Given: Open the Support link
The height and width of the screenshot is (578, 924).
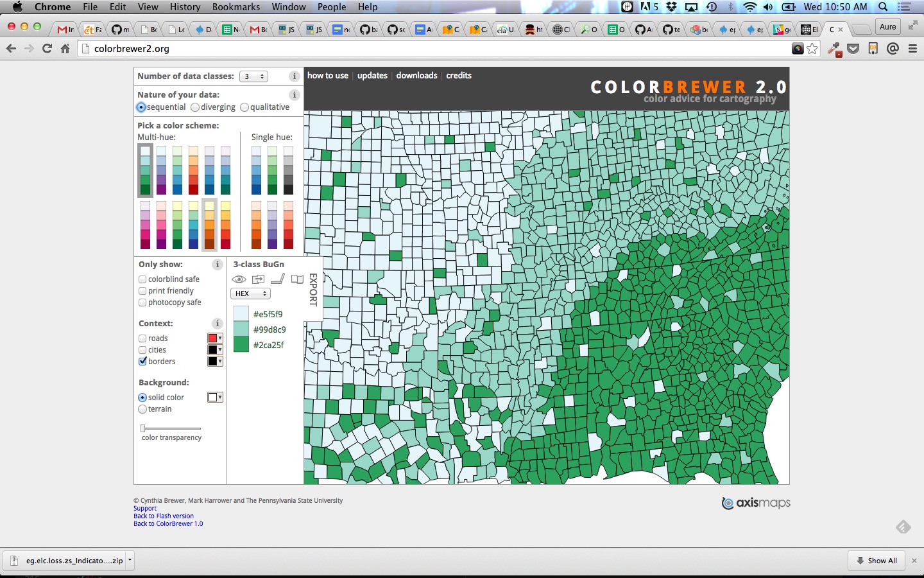Looking at the screenshot, I should (x=145, y=509).
